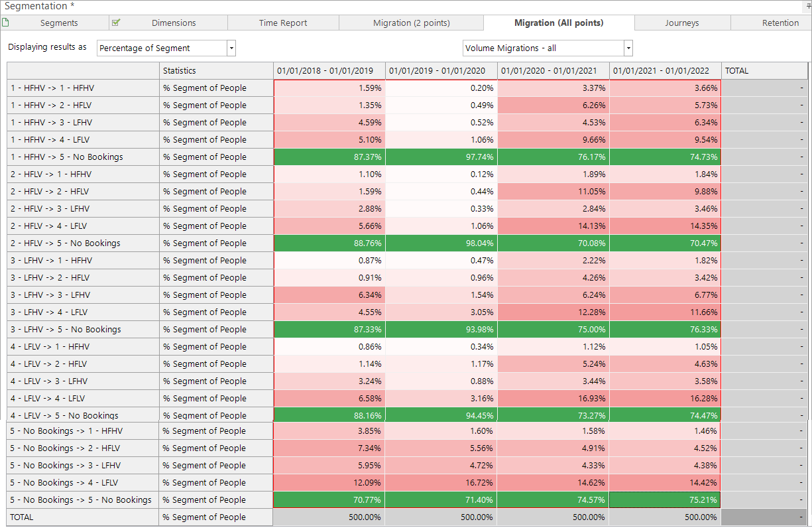This screenshot has height=530, width=812.
Task: Select the green 97.74% cell
Action: [441, 157]
